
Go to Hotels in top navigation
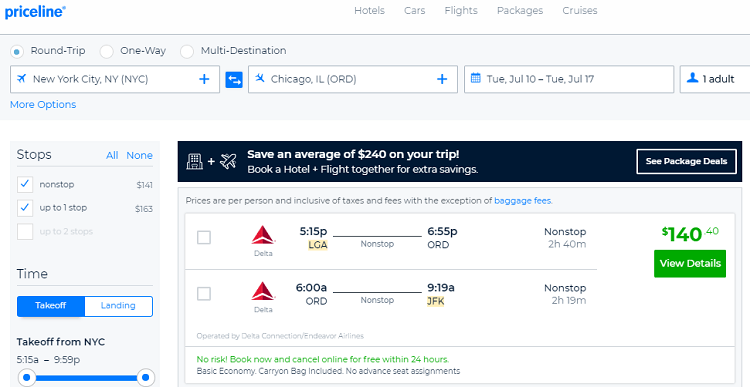click(x=369, y=11)
